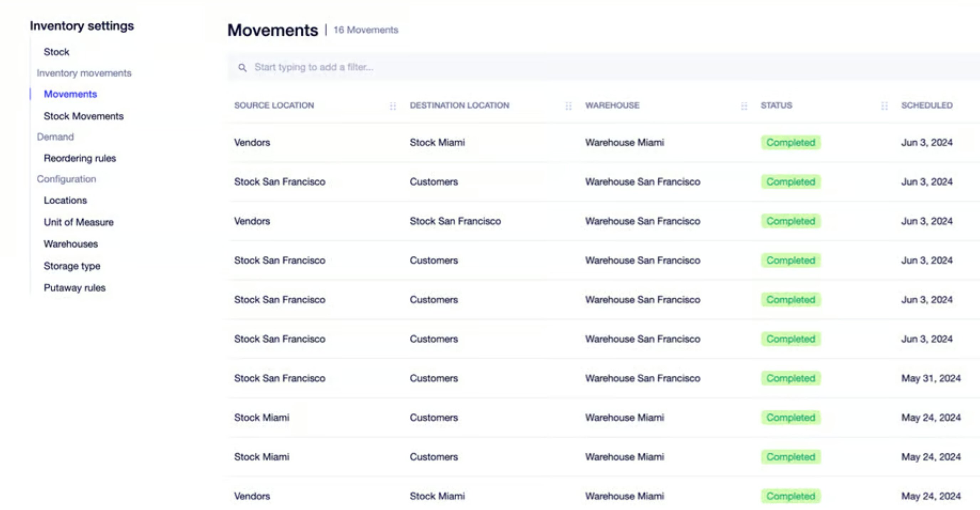Type in the filter search field
The height and width of the screenshot is (510, 980).
[x=457, y=67]
